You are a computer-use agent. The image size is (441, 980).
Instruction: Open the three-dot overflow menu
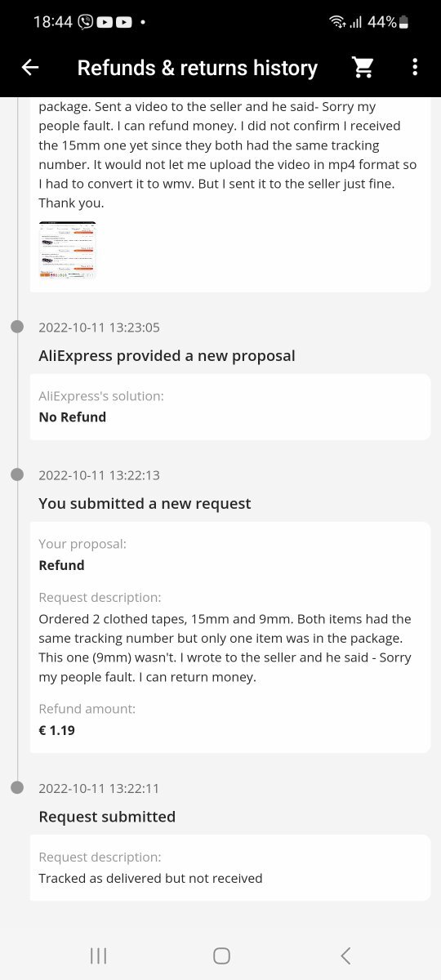tap(415, 68)
